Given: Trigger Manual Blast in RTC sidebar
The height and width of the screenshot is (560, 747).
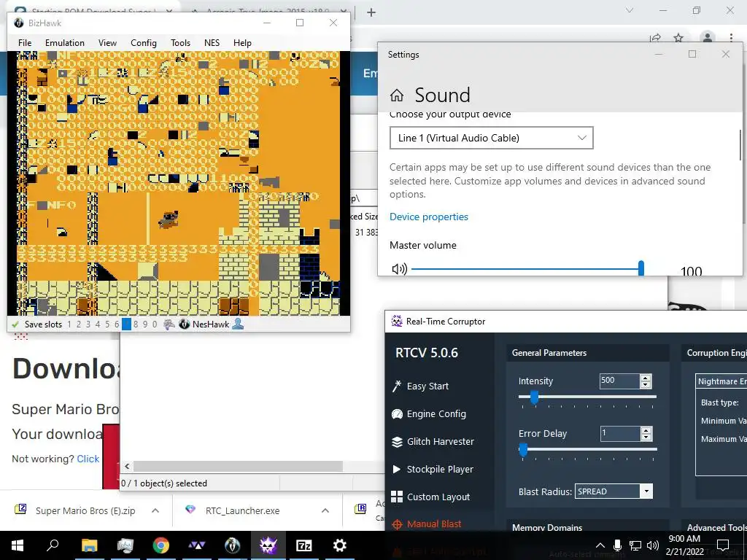Looking at the screenshot, I should tap(426, 524).
